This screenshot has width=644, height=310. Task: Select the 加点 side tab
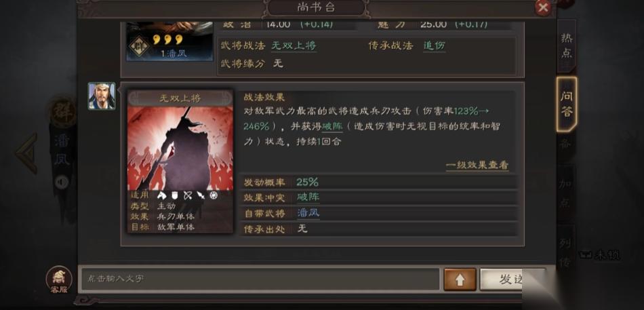[565, 193]
